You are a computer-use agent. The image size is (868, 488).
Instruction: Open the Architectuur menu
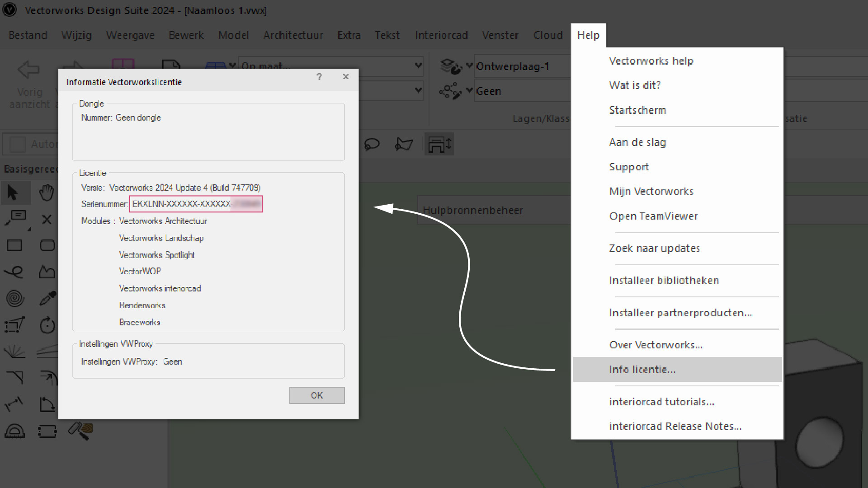point(293,35)
